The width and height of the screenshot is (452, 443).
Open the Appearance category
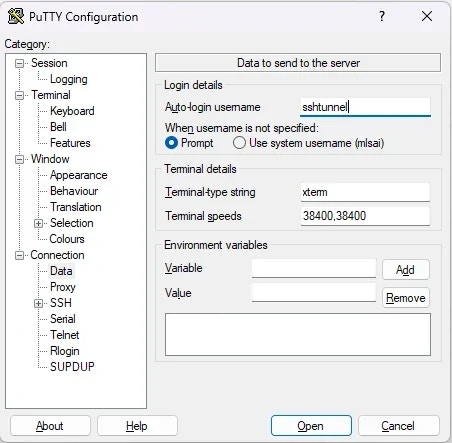[x=78, y=175]
